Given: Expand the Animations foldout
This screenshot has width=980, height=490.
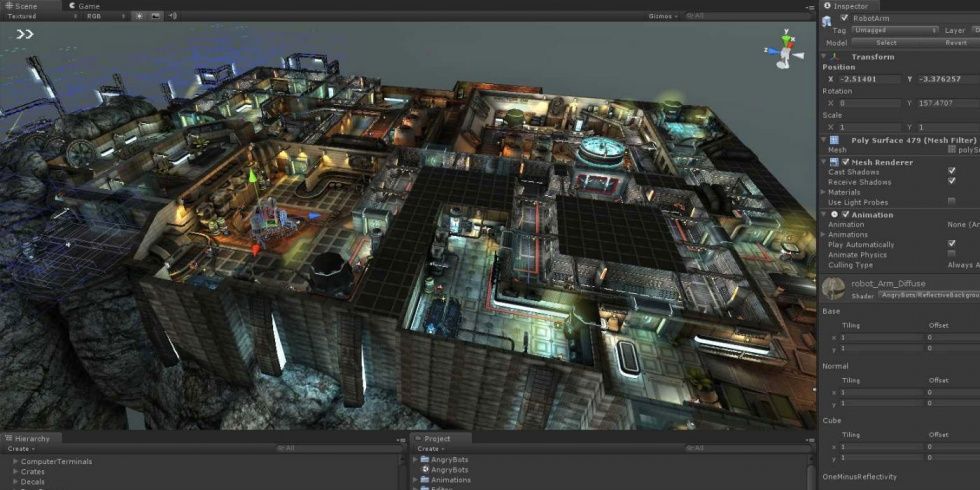Looking at the screenshot, I should click(x=824, y=234).
